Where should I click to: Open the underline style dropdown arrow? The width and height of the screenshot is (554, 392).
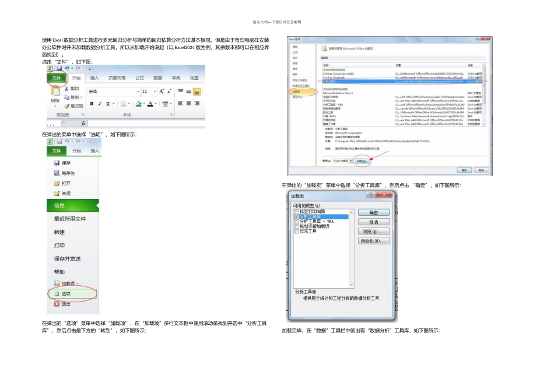[114, 104]
